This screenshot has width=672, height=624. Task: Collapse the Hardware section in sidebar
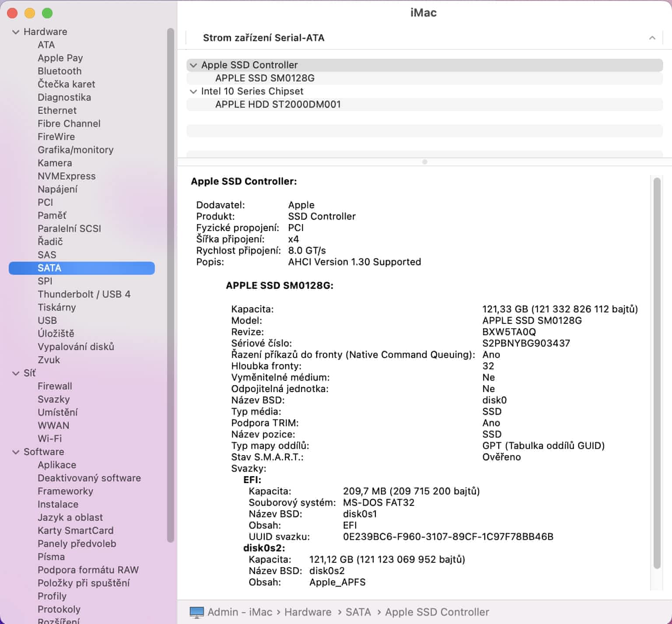[16, 32]
